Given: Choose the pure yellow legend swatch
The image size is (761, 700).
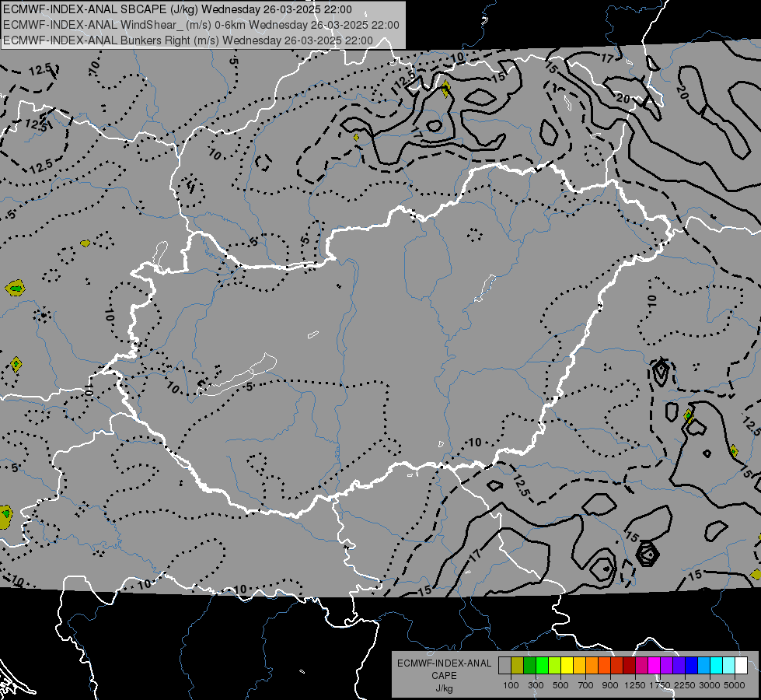Looking at the screenshot, I should click(x=567, y=666).
